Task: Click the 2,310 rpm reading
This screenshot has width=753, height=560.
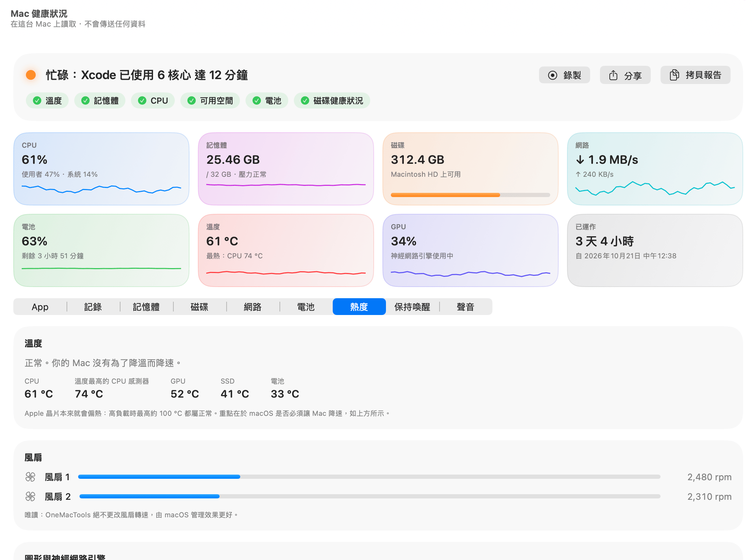Action: click(x=709, y=497)
